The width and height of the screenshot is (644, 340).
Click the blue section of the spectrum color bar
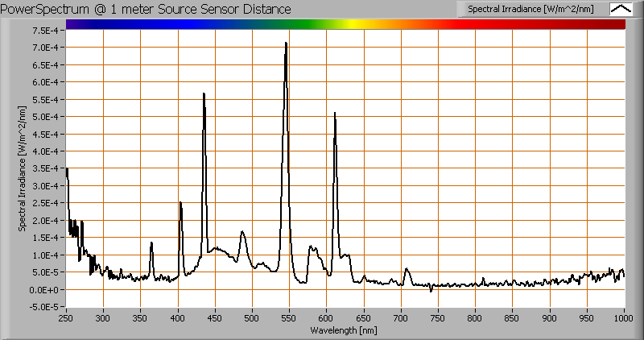pyautogui.click(x=161, y=24)
